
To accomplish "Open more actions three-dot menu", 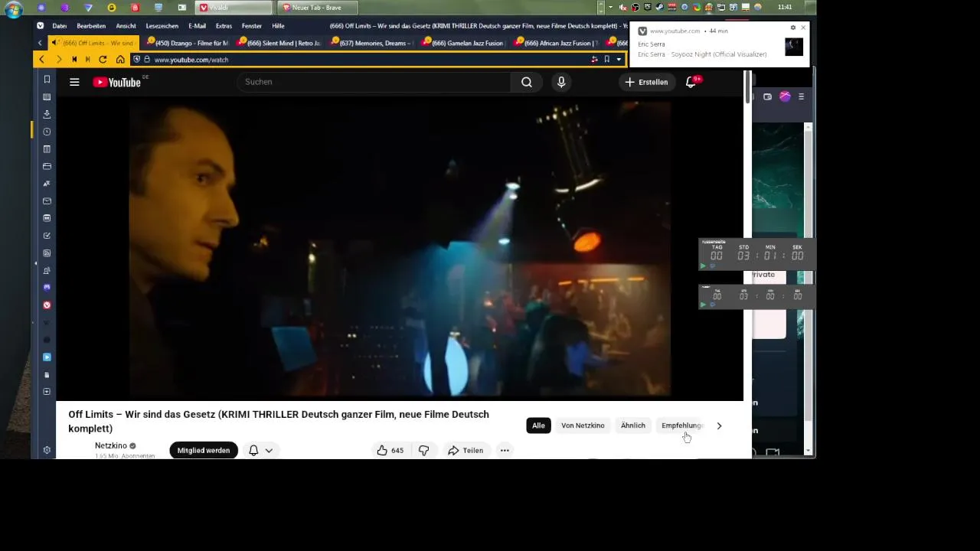I will pos(505,451).
